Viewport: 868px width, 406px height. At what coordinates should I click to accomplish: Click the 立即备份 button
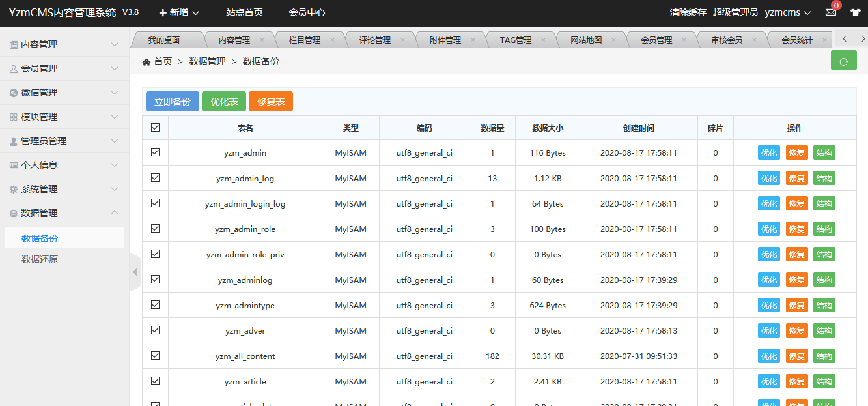pos(172,102)
